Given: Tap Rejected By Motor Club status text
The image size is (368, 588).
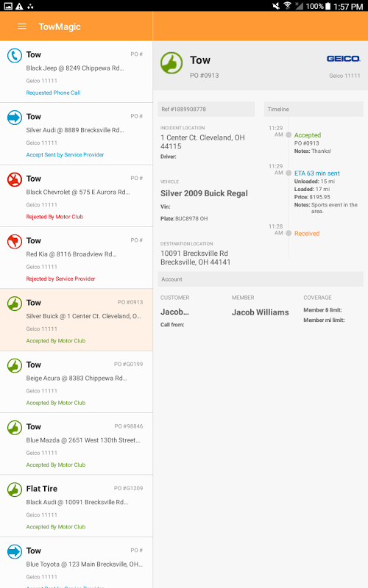Looking at the screenshot, I should pos(54,217).
